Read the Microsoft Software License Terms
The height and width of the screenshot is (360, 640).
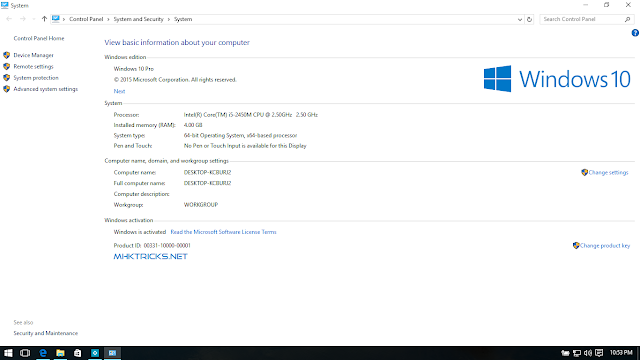223,232
